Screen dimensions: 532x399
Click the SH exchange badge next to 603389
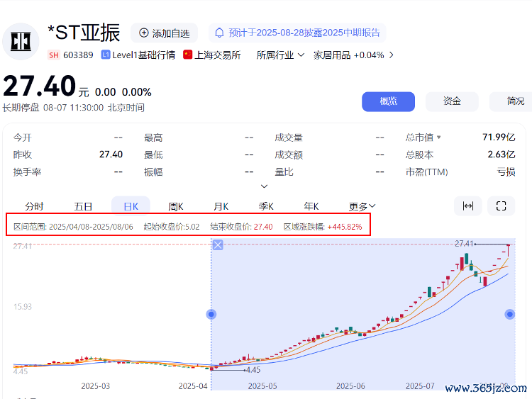click(54, 55)
